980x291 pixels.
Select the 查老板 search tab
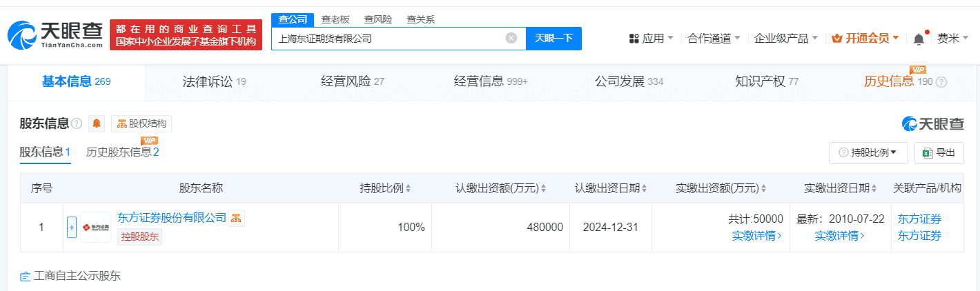pyautogui.click(x=335, y=19)
